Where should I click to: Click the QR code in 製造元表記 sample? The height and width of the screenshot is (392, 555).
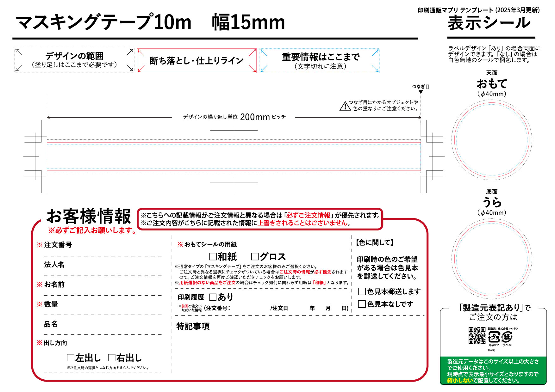point(477,336)
